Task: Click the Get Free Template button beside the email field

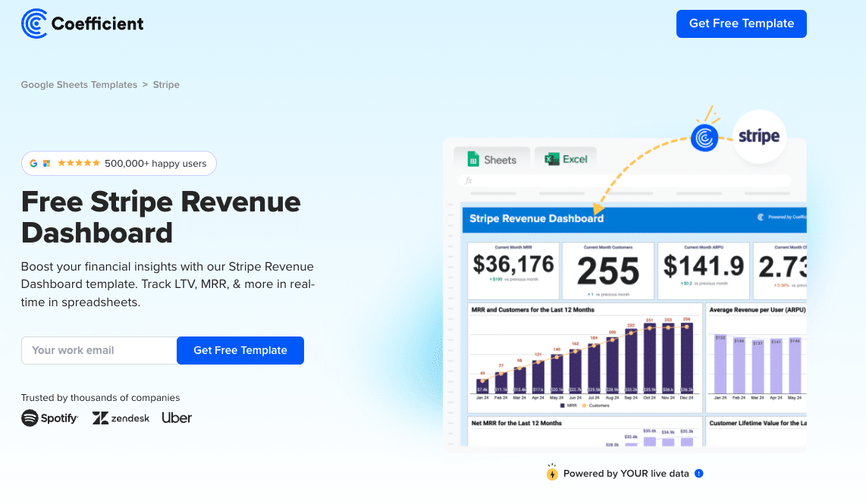Action: tap(240, 351)
